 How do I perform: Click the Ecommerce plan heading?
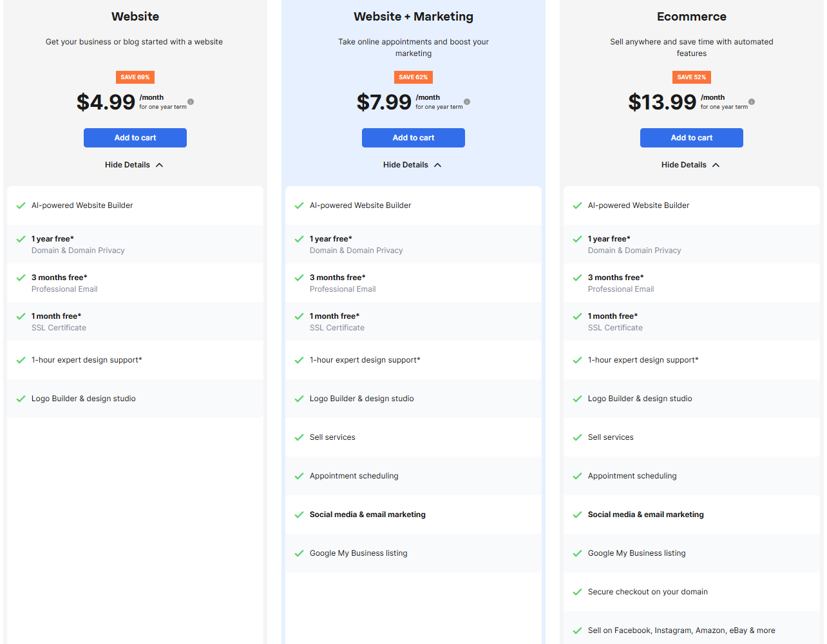coord(692,17)
